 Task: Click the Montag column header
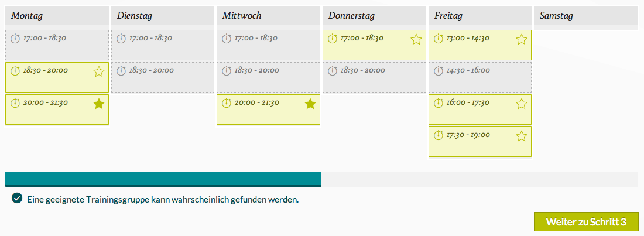click(x=57, y=16)
